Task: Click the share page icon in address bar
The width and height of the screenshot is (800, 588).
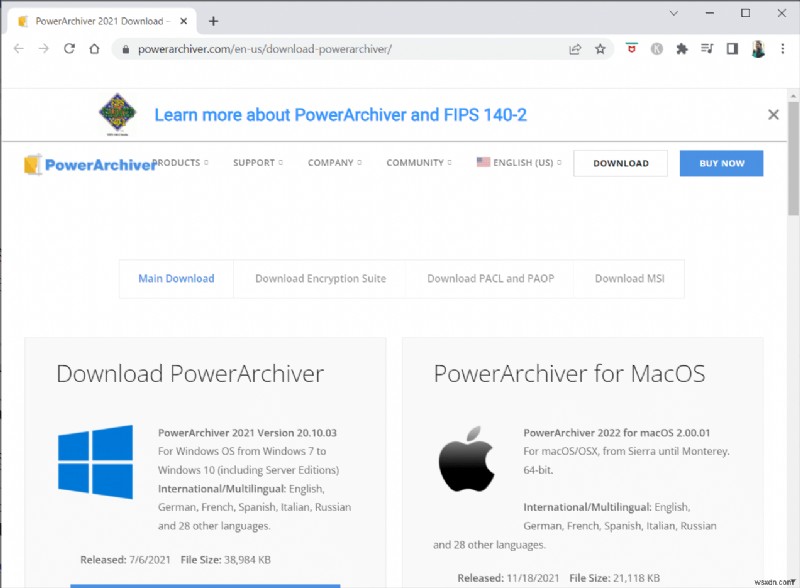Action: coord(575,48)
